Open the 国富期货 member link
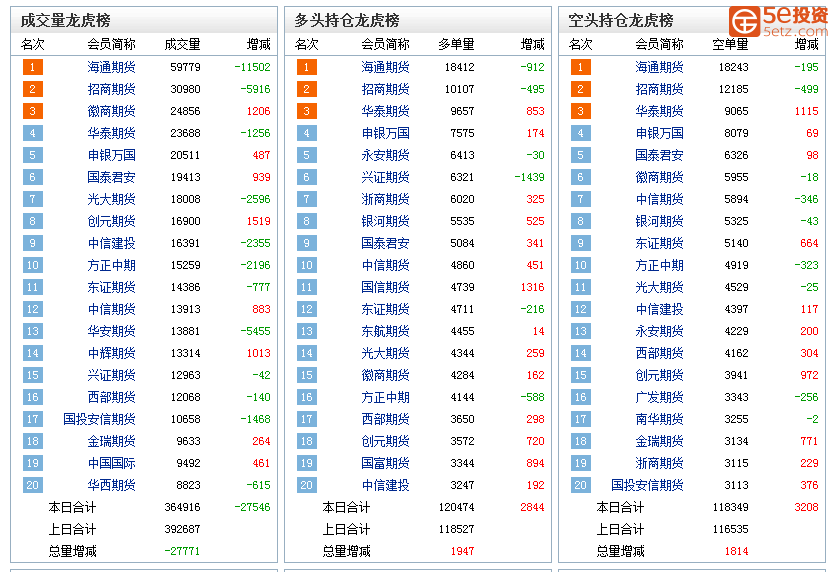836x572 pixels. click(385, 463)
